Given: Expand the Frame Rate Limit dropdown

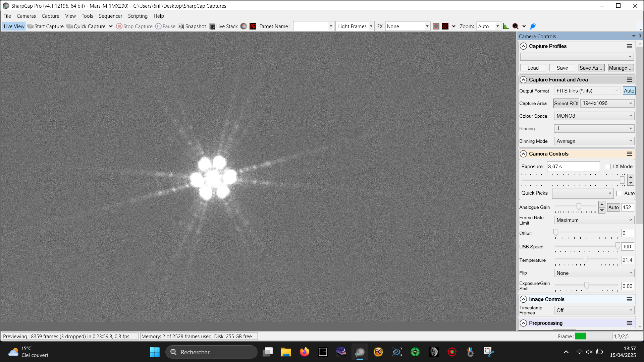Looking at the screenshot, I should point(594,220).
